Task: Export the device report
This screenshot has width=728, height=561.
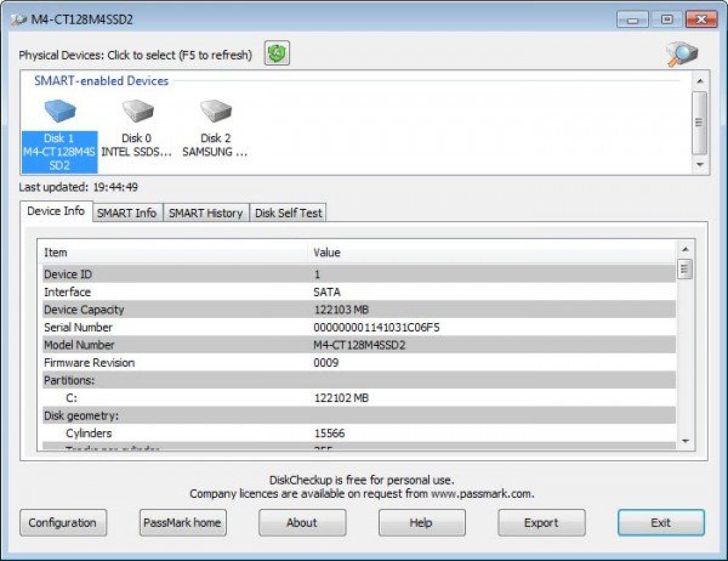Action: [x=541, y=523]
